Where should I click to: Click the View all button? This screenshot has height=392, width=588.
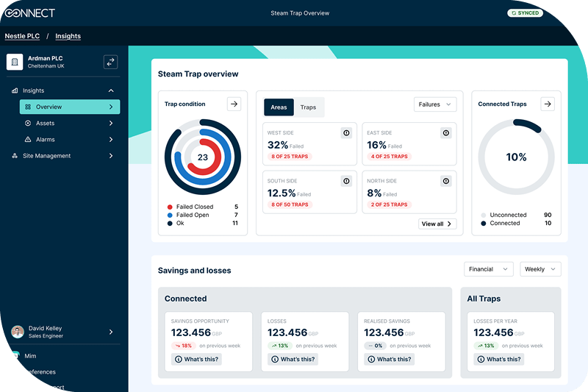click(437, 224)
